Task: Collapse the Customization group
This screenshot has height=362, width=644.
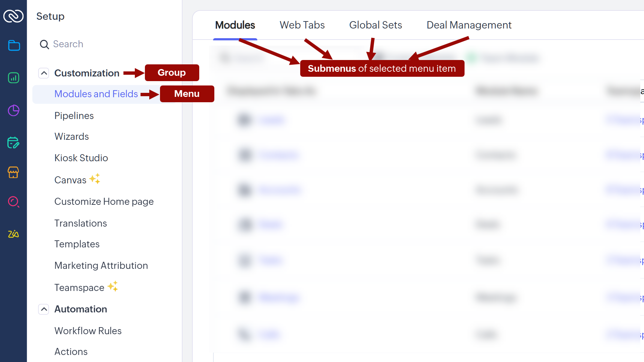Action: (x=44, y=73)
